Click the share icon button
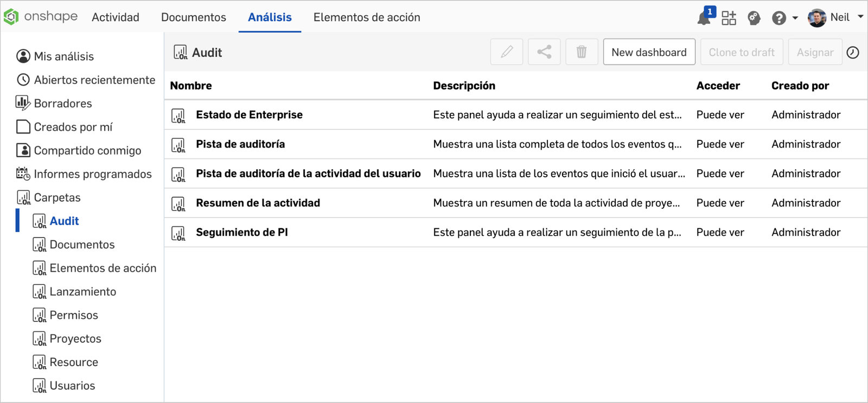The width and height of the screenshot is (868, 403). pyautogui.click(x=544, y=52)
